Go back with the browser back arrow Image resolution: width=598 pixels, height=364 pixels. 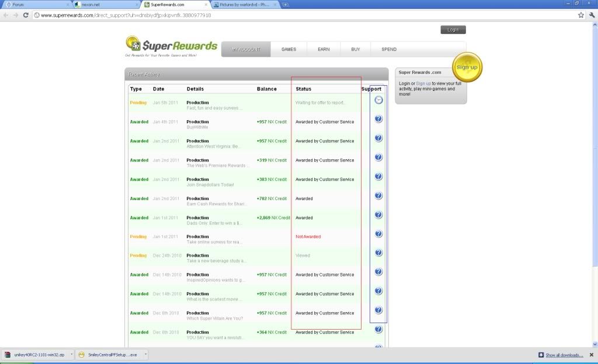click(x=6, y=15)
